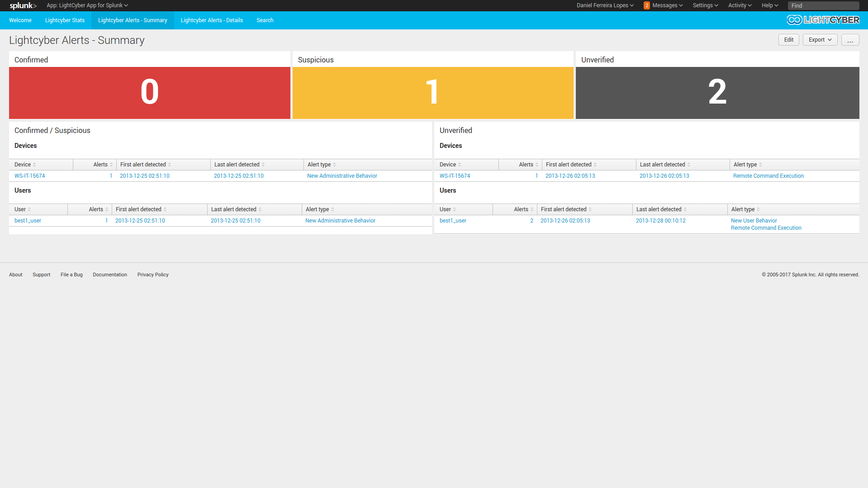
Task: Open the Support footer link
Action: coord(41,275)
